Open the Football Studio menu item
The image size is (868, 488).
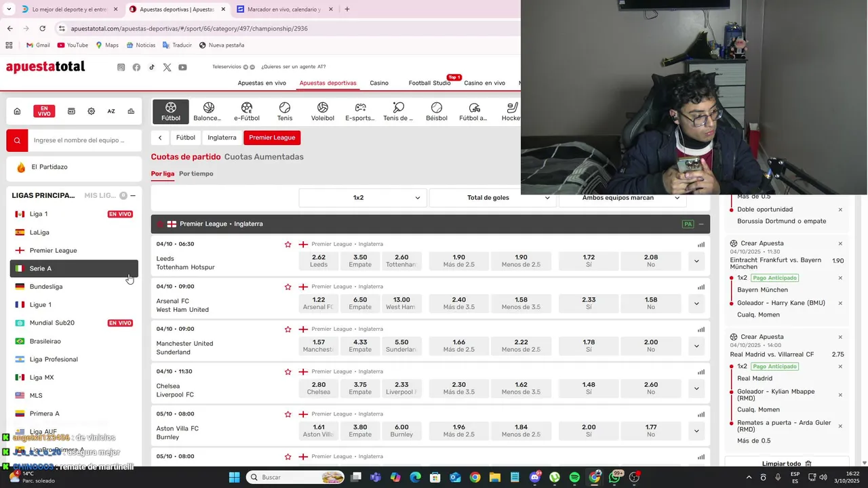pyautogui.click(x=429, y=83)
